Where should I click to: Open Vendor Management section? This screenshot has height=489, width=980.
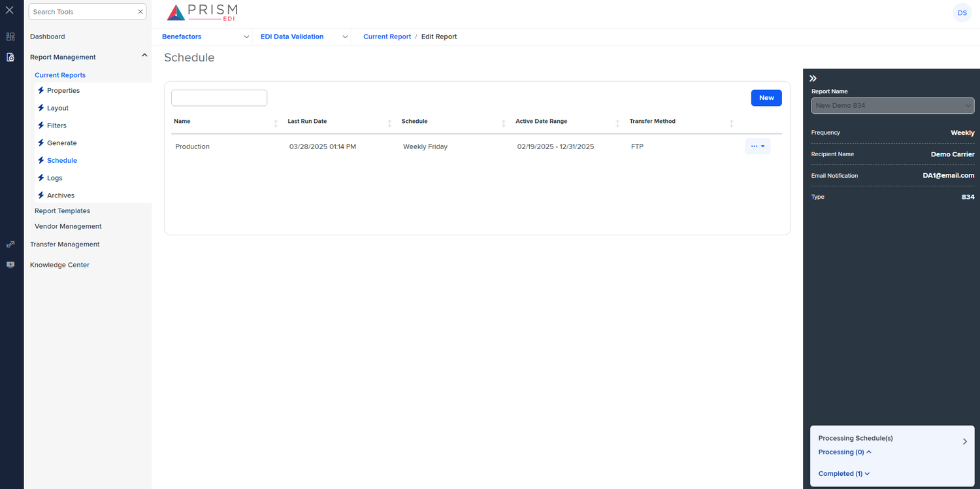[x=68, y=226]
